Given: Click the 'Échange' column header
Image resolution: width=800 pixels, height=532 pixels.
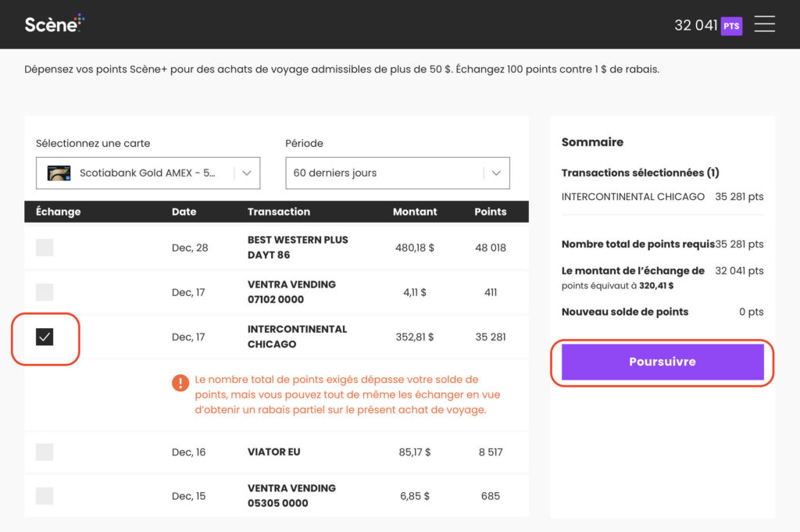Looking at the screenshot, I should (57, 212).
